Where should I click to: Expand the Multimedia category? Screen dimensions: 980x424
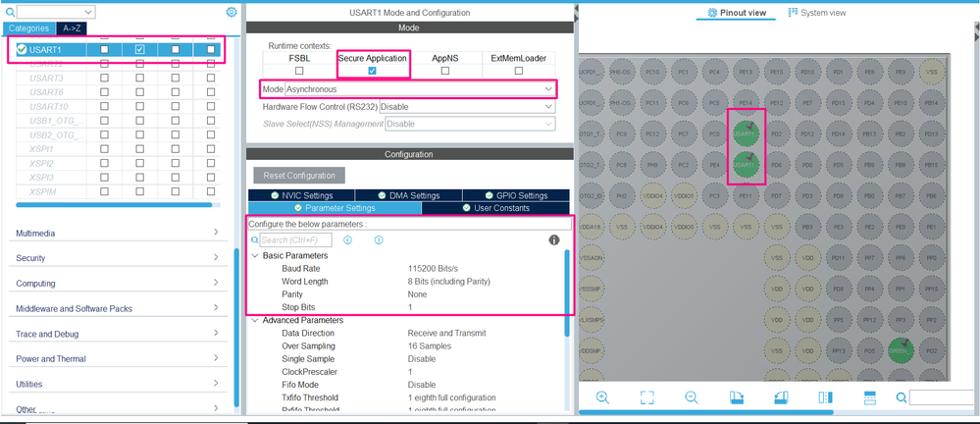(118, 233)
